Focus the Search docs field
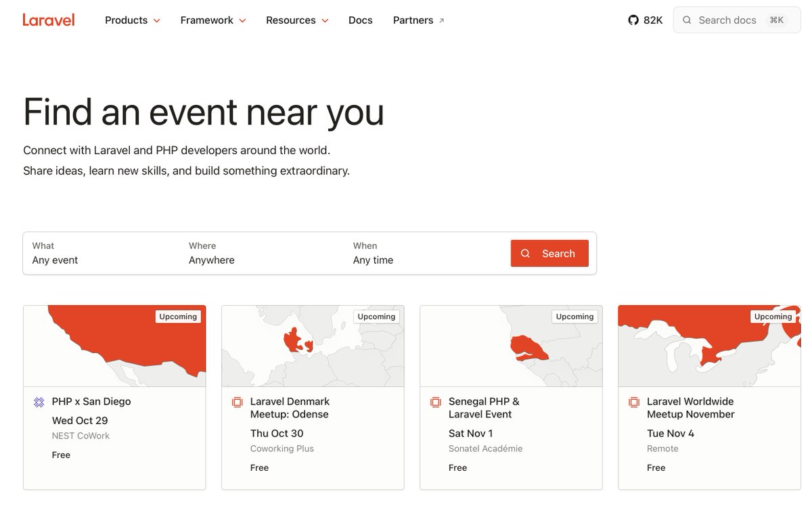812x506 pixels. 736,20
